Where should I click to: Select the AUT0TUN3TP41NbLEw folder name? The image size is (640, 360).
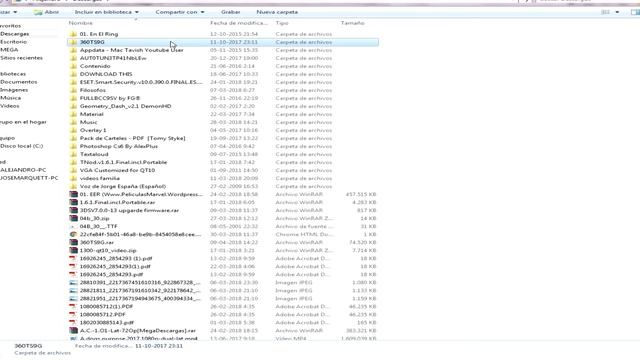point(113,58)
